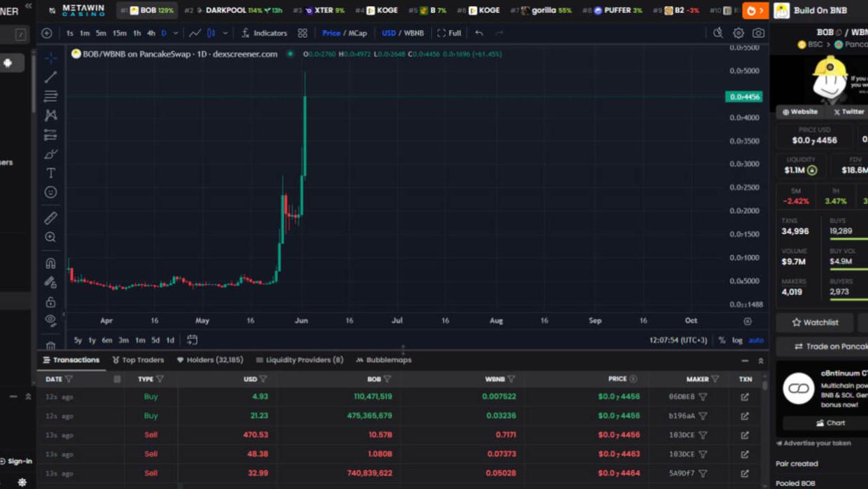868x489 pixels.
Task: Set chart range to 6m
Action: [x=107, y=340]
